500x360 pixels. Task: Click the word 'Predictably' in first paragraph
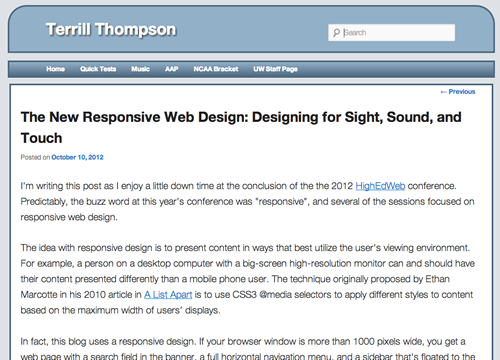pyautogui.click(x=43, y=202)
